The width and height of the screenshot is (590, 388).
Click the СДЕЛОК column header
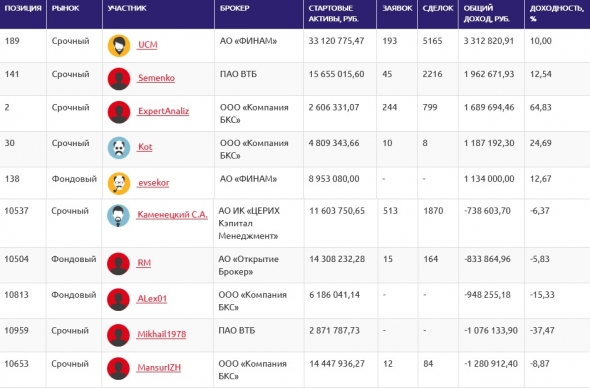tap(438, 8)
